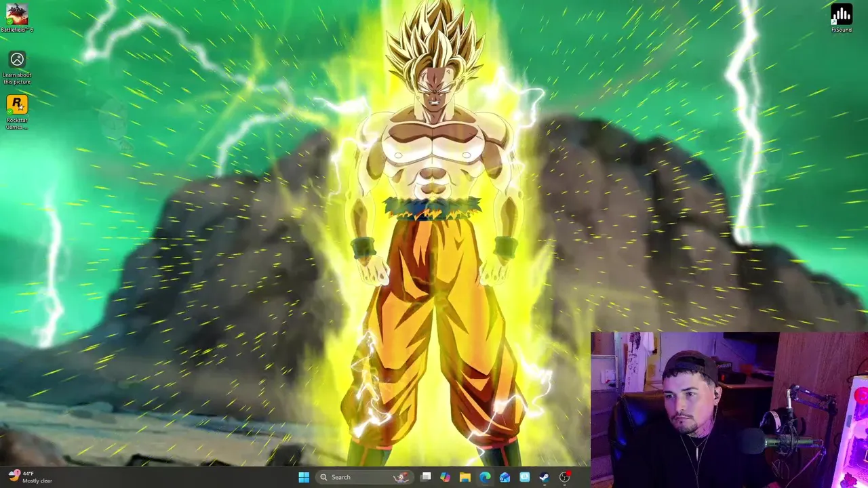
Task: Open OBS Studio from the taskbar
Action: tap(564, 477)
